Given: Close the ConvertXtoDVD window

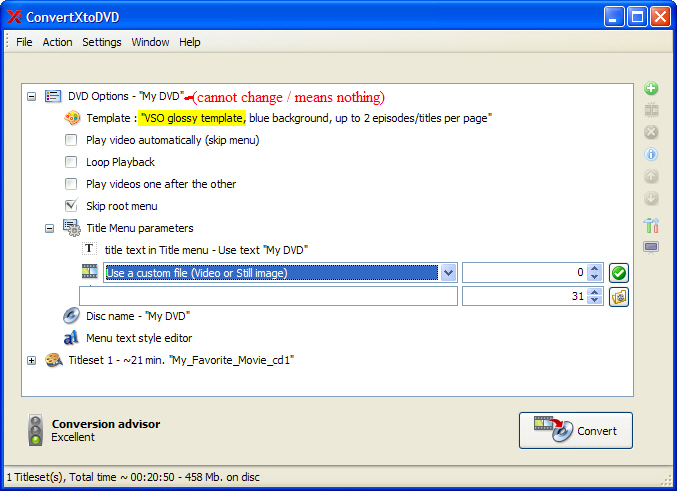Looking at the screenshot, I should pos(661,17).
